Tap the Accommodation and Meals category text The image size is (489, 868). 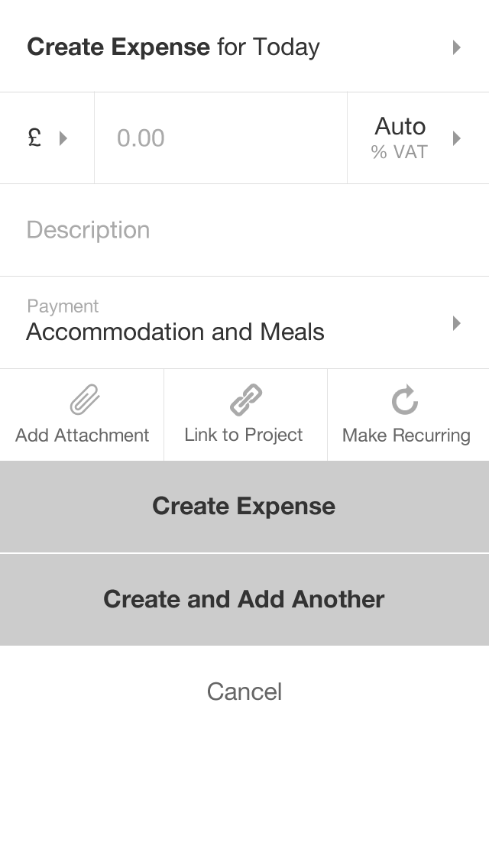pos(175,332)
